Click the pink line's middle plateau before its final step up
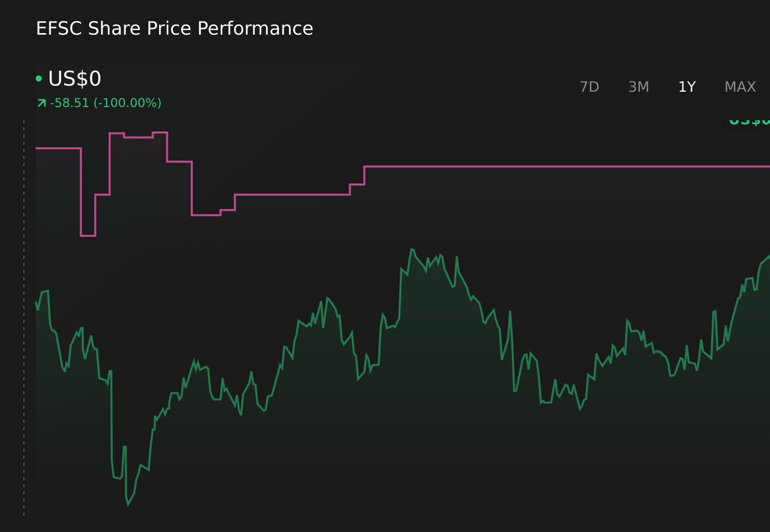 (x=292, y=195)
